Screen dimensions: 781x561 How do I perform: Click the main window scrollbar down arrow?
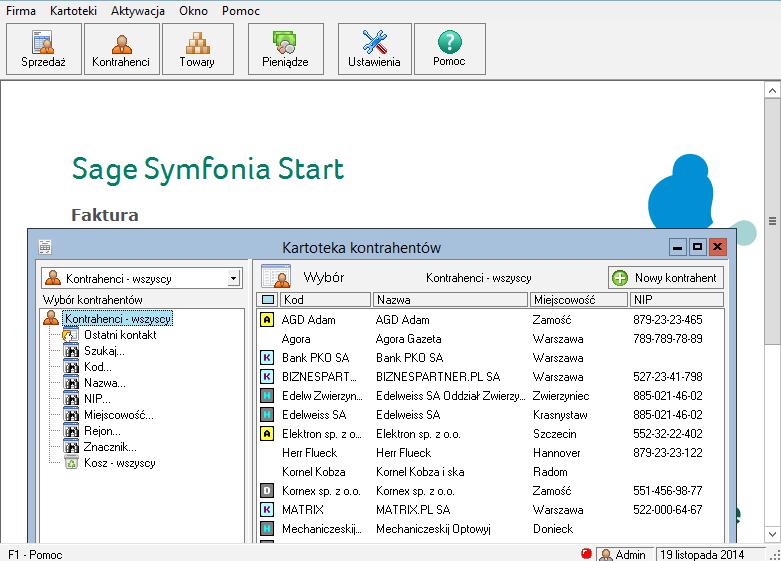pyautogui.click(x=772, y=534)
